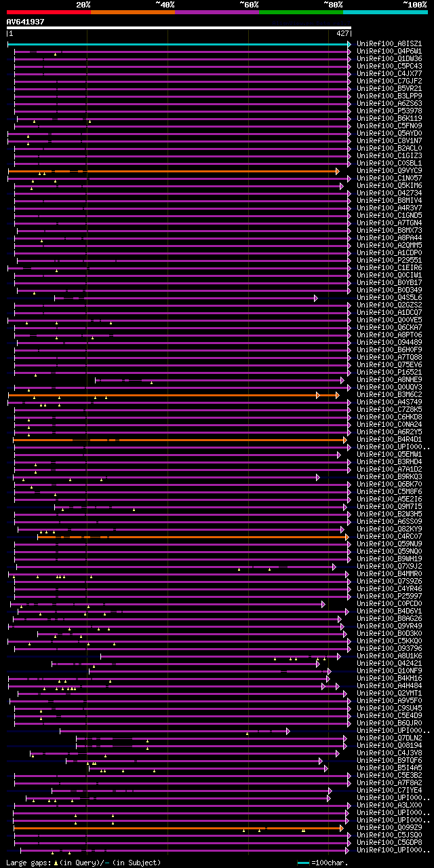Image resolution: width=434 pixels, height=868 pixels.
Task: Click the label UniRef100_B4MMR0
Action: click(x=389, y=574)
